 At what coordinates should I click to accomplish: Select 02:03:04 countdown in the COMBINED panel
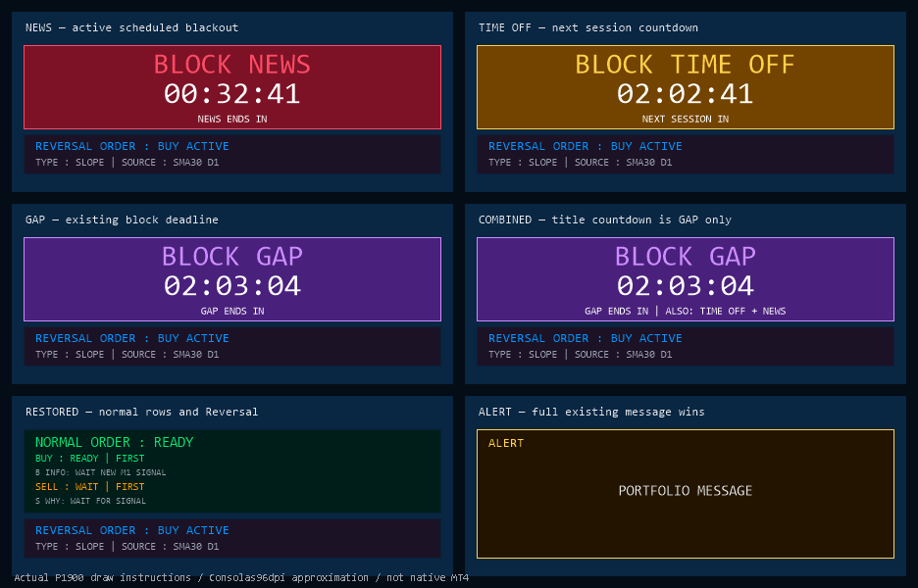coord(685,285)
